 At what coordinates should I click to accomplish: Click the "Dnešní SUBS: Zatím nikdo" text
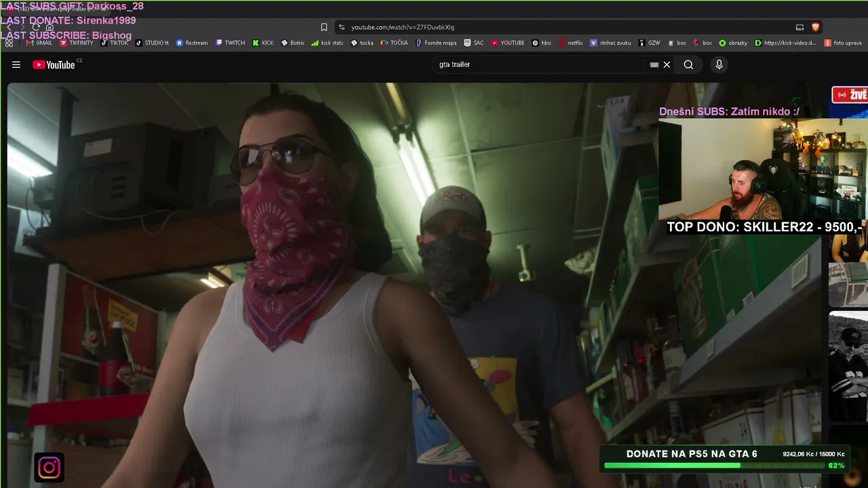(729, 112)
